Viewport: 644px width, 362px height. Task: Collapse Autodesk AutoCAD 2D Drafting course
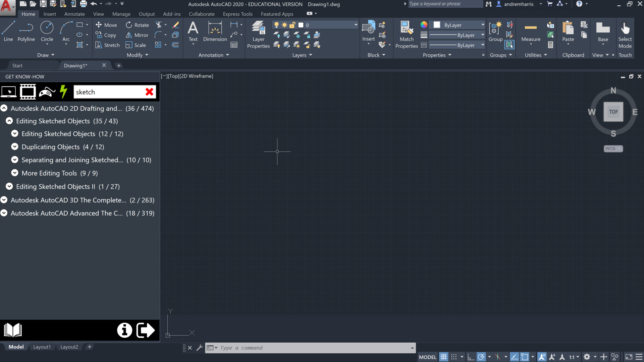[4, 108]
